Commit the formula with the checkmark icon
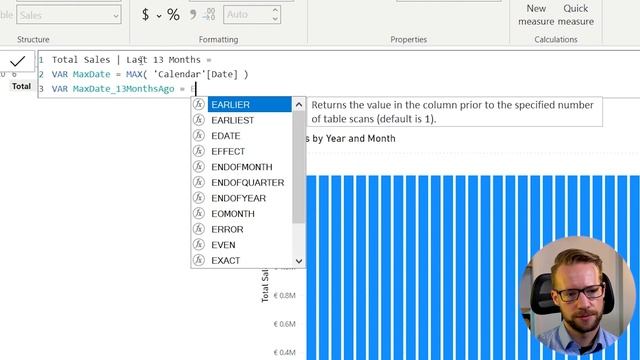 (x=18, y=61)
